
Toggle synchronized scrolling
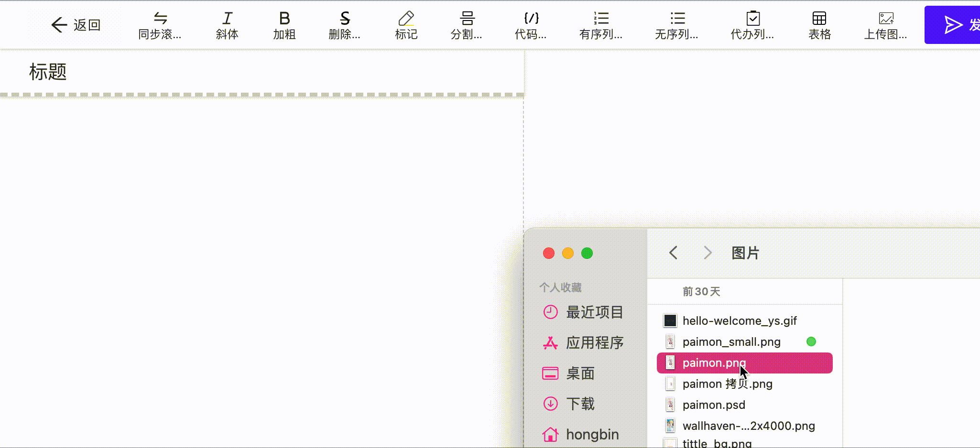pyautogui.click(x=159, y=24)
